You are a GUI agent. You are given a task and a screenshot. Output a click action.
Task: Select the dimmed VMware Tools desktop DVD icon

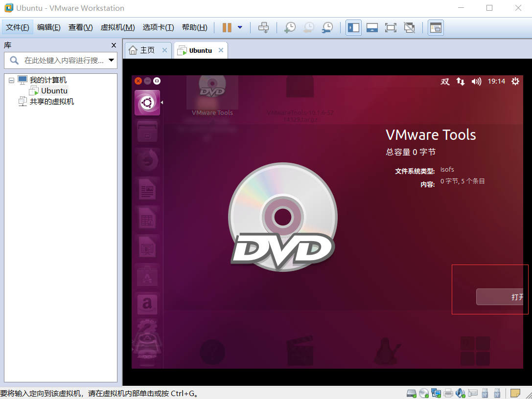click(x=212, y=96)
